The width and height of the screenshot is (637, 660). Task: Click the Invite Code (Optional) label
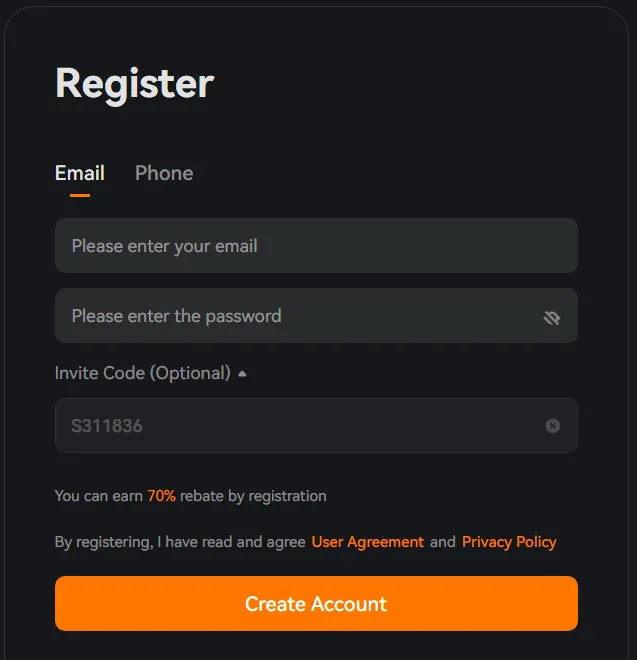(x=142, y=373)
